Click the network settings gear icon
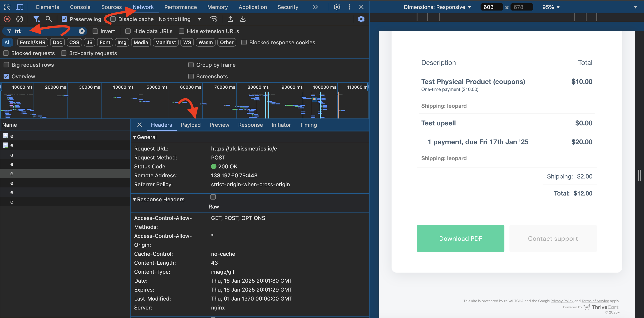Image resolution: width=644 pixels, height=318 pixels. point(361,19)
